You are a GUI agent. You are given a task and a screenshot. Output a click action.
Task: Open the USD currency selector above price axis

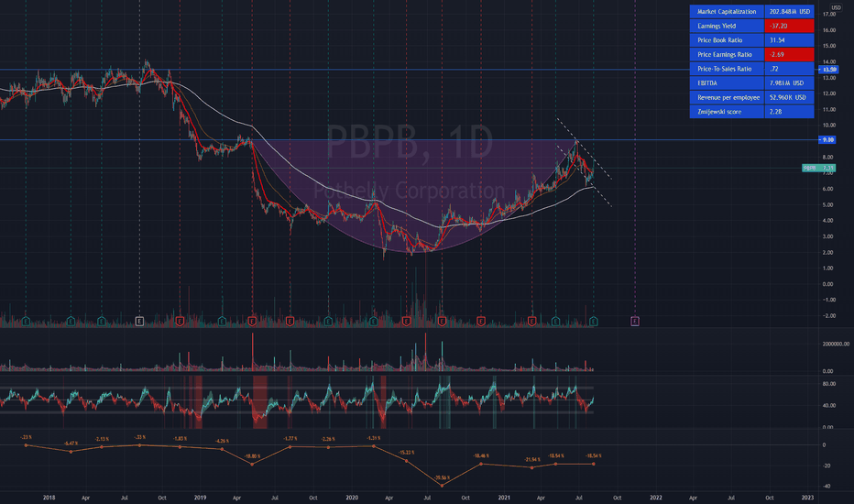click(x=836, y=7)
